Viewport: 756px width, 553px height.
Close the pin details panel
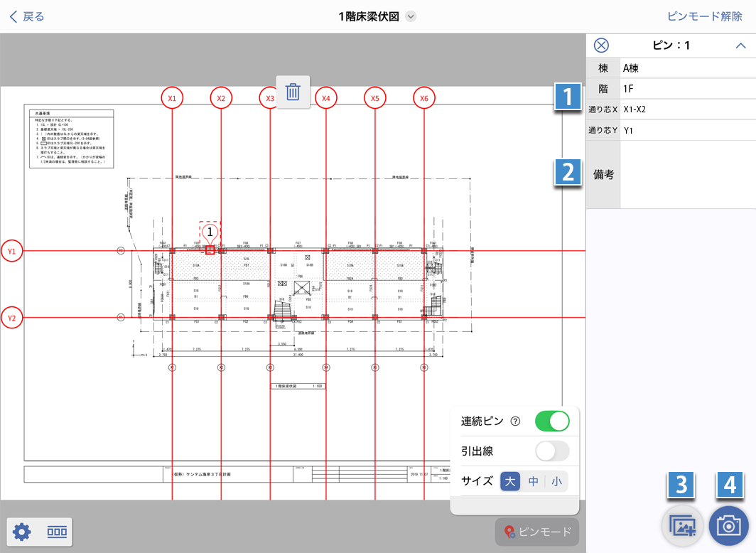(601, 45)
